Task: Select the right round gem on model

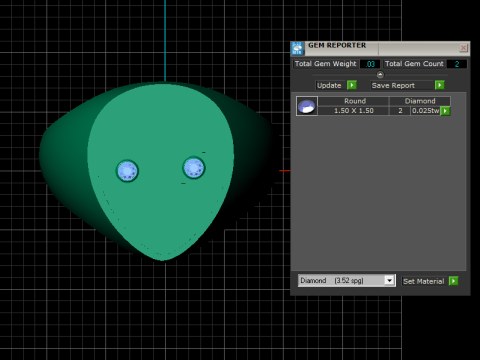Action: click(x=194, y=168)
